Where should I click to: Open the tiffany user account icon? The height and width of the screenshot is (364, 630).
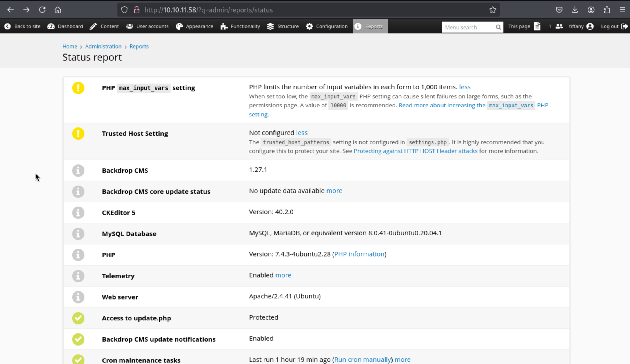(590, 26)
